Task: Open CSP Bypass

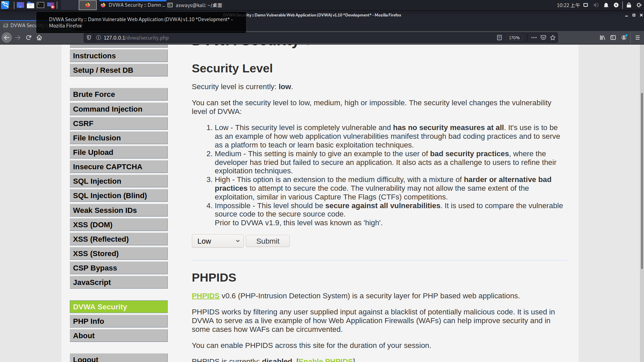Action: pyautogui.click(x=119, y=268)
